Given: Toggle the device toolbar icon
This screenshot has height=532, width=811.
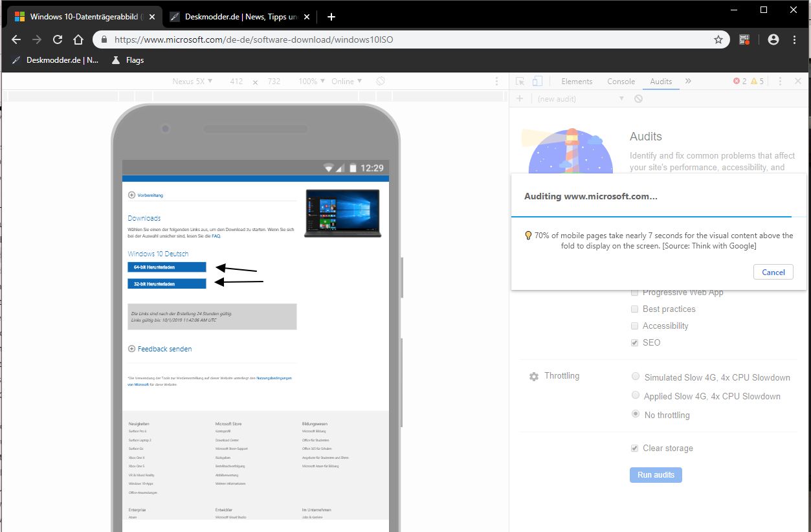Looking at the screenshot, I should [537, 82].
